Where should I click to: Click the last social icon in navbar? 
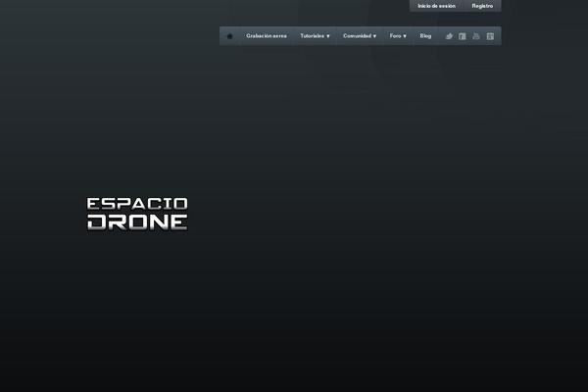point(490,36)
